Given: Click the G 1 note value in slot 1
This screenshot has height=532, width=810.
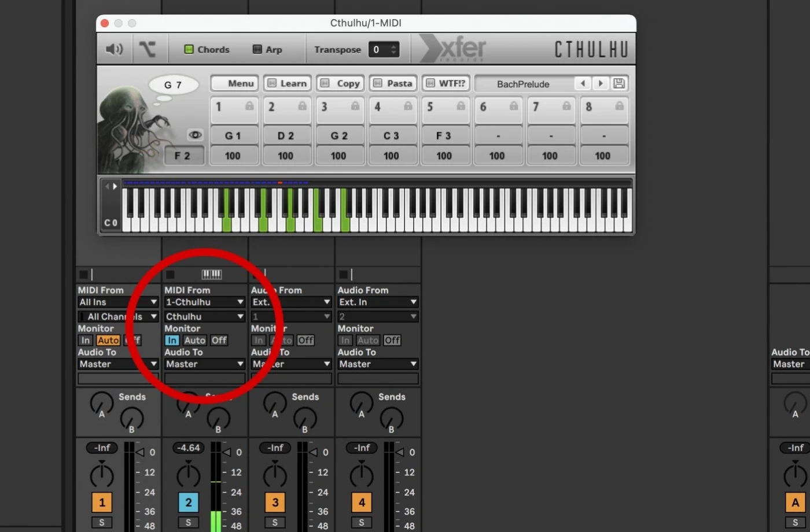Looking at the screenshot, I should (233, 136).
